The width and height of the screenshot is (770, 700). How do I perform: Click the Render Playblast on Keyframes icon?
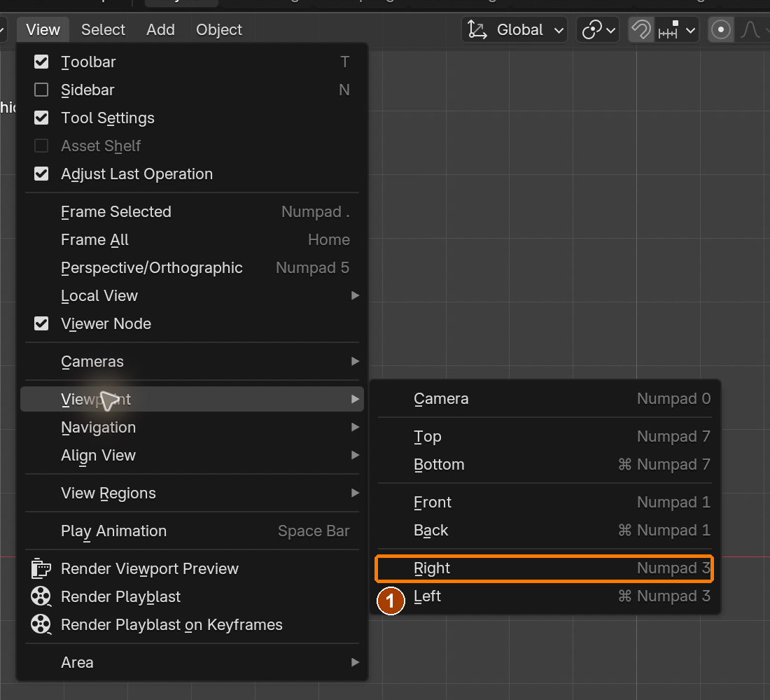coord(41,624)
